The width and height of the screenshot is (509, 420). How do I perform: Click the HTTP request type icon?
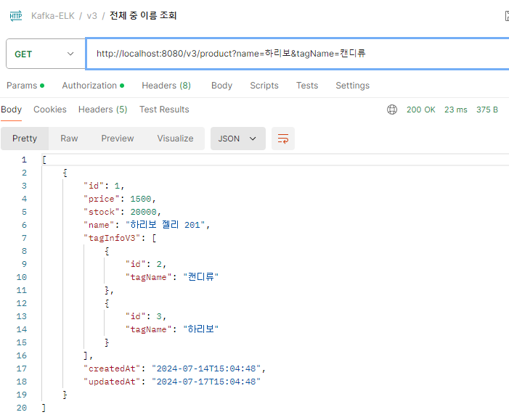16,15
